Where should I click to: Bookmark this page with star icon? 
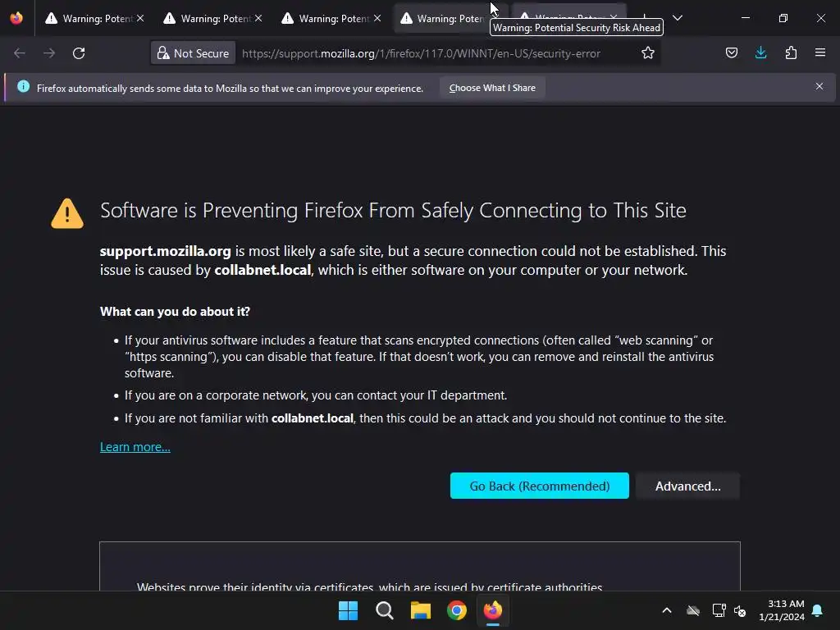[x=648, y=53]
